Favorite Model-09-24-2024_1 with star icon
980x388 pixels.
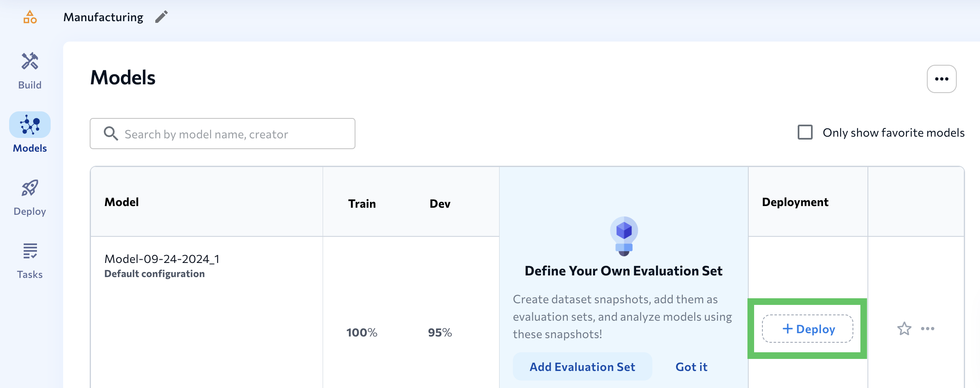point(904,329)
